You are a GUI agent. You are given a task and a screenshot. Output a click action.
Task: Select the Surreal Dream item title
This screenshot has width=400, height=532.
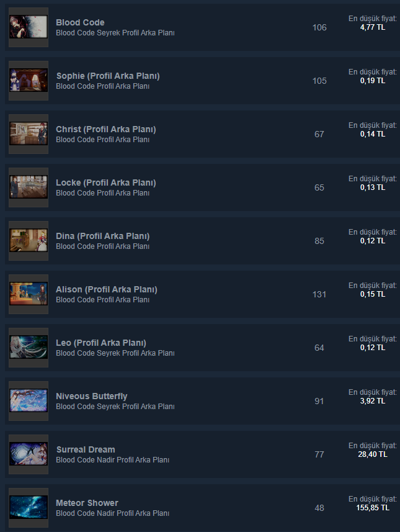(x=86, y=449)
